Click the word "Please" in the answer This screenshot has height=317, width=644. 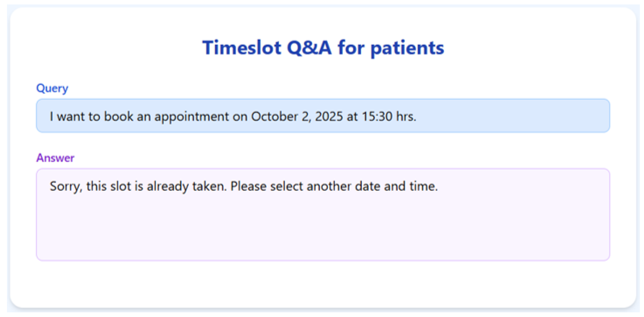coord(249,187)
